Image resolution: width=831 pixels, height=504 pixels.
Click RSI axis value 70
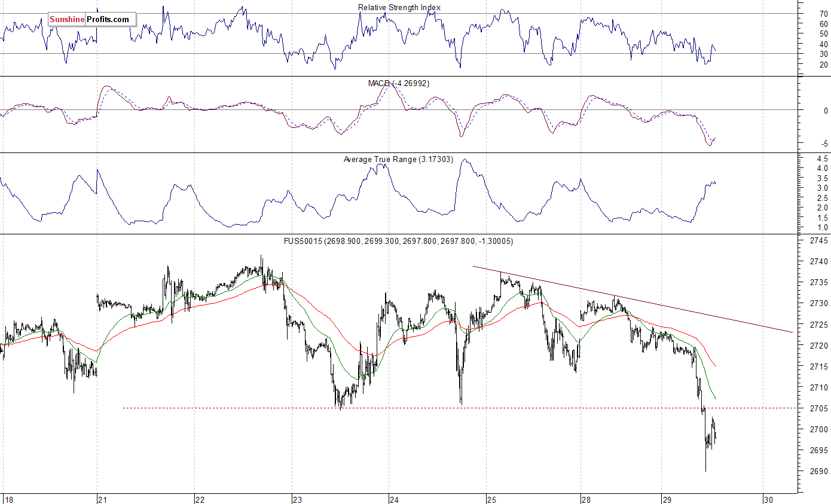[823, 13]
